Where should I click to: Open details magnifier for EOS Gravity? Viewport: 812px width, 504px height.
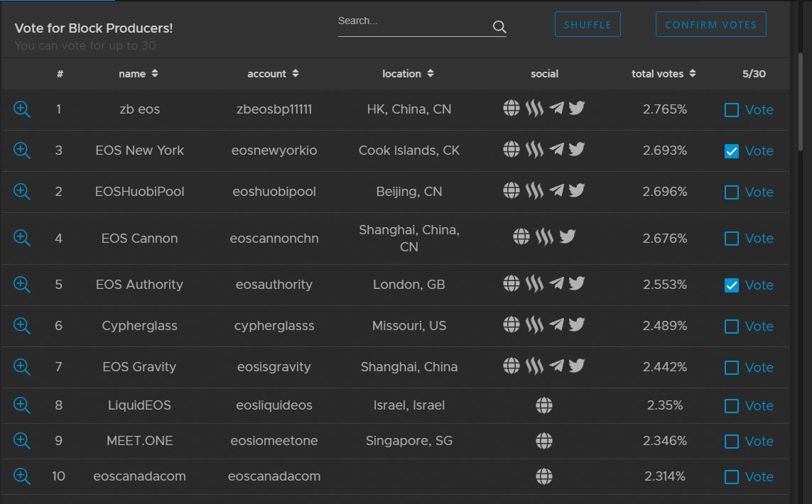22,367
